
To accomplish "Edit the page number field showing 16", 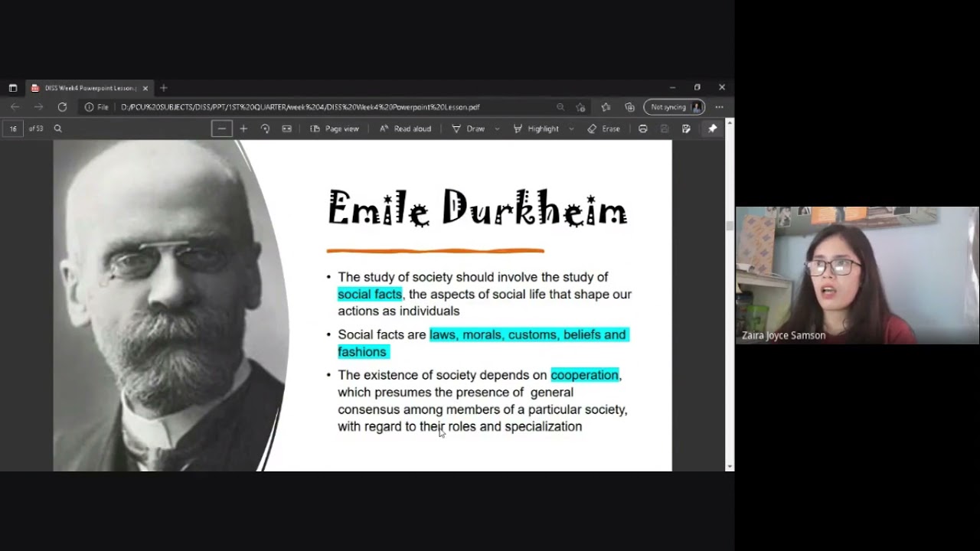I will (x=13, y=129).
